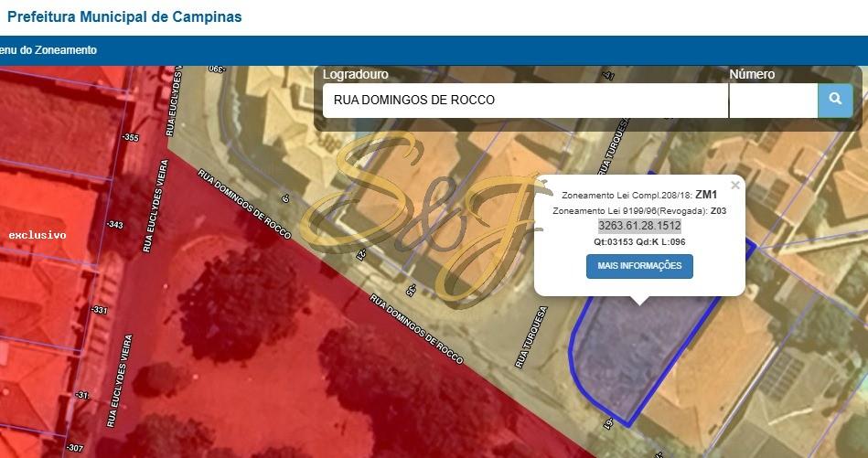Click the lot number 35 map label

[x=411, y=291]
